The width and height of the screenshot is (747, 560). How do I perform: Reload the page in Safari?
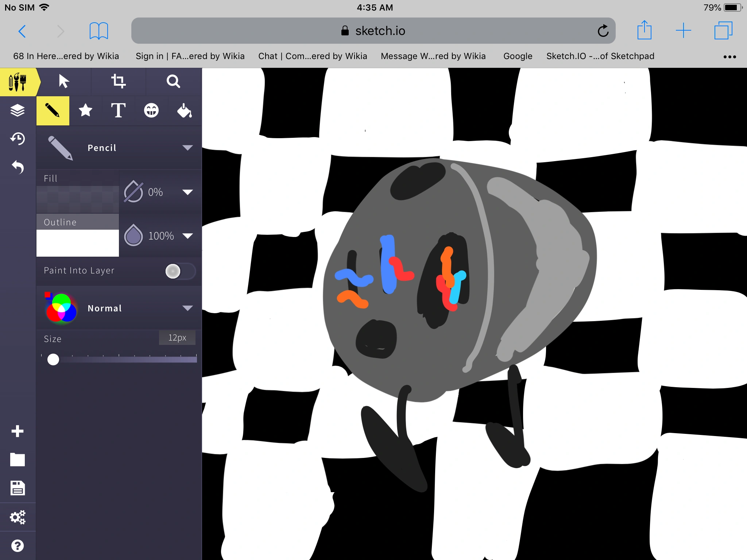click(603, 31)
